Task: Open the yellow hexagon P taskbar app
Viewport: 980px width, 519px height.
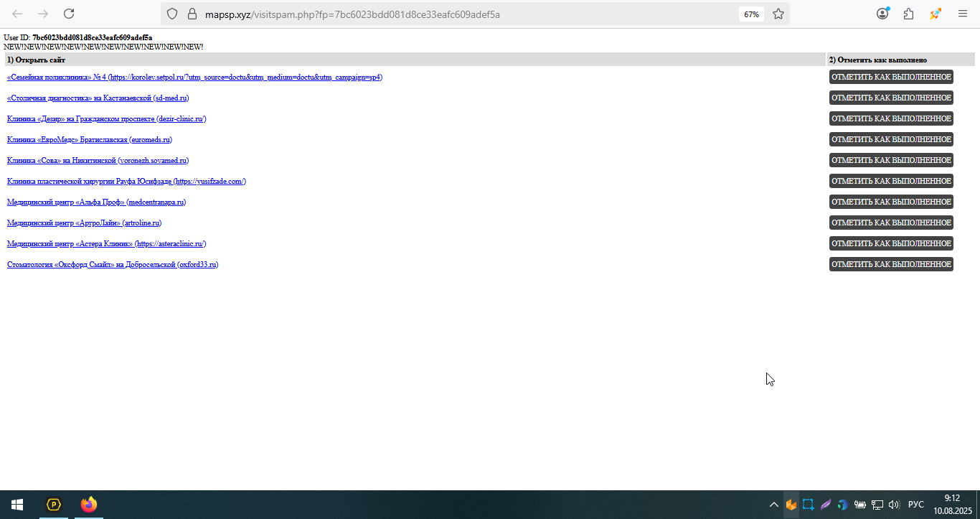Action: [54, 505]
